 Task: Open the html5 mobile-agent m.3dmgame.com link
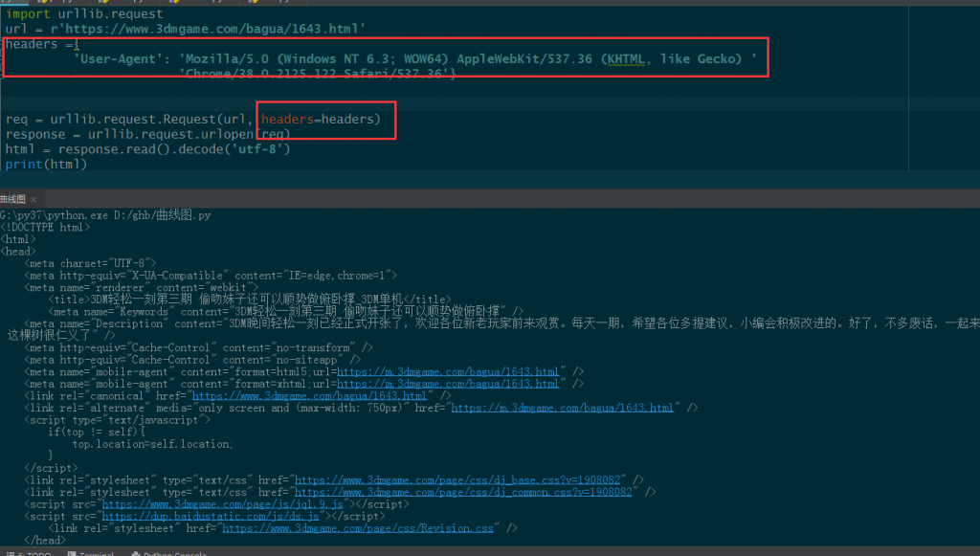(x=448, y=371)
